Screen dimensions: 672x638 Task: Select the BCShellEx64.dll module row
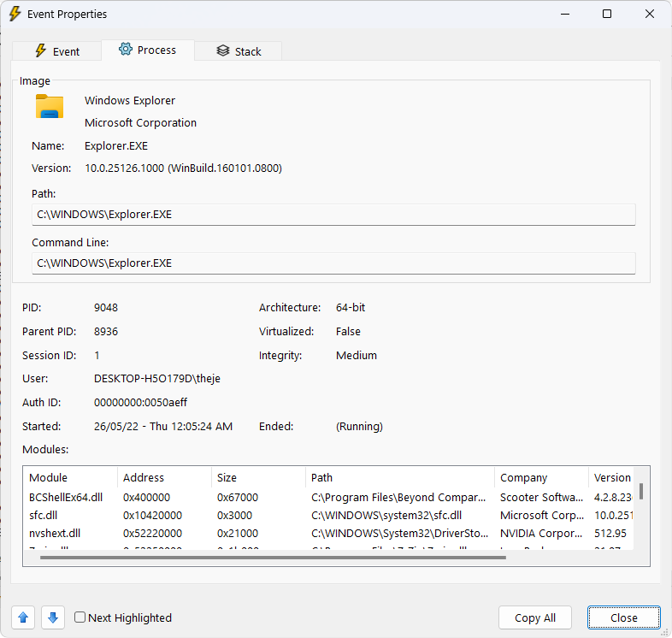tap(328, 498)
